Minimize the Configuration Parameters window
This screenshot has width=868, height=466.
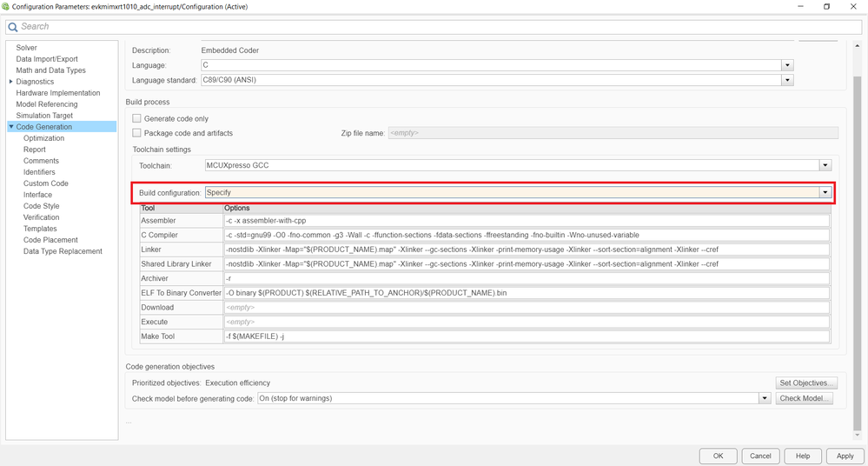point(800,7)
